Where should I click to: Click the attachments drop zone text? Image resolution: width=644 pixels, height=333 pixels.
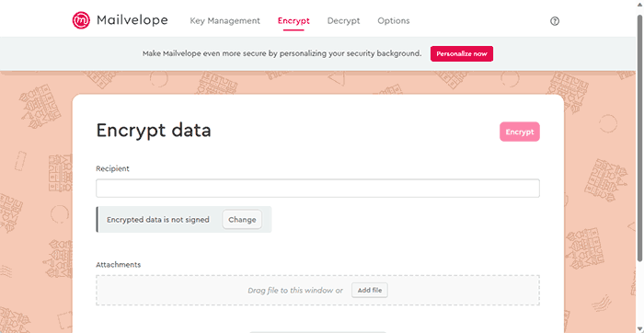[295, 291]
